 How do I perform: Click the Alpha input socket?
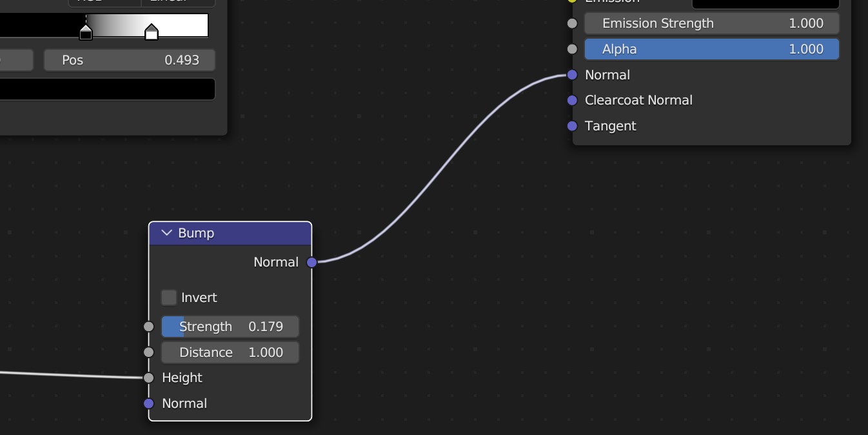coord(572,49)
